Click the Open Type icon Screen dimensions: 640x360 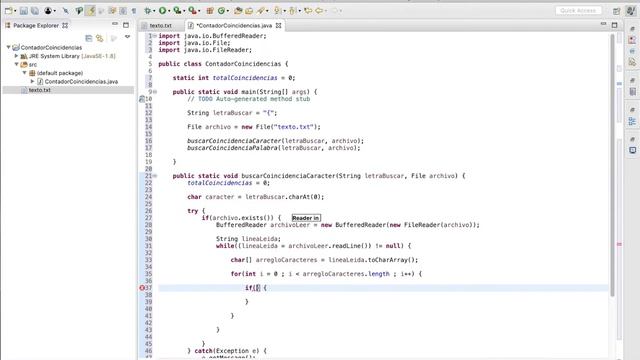pyautogui.click(x=238, y=11)
